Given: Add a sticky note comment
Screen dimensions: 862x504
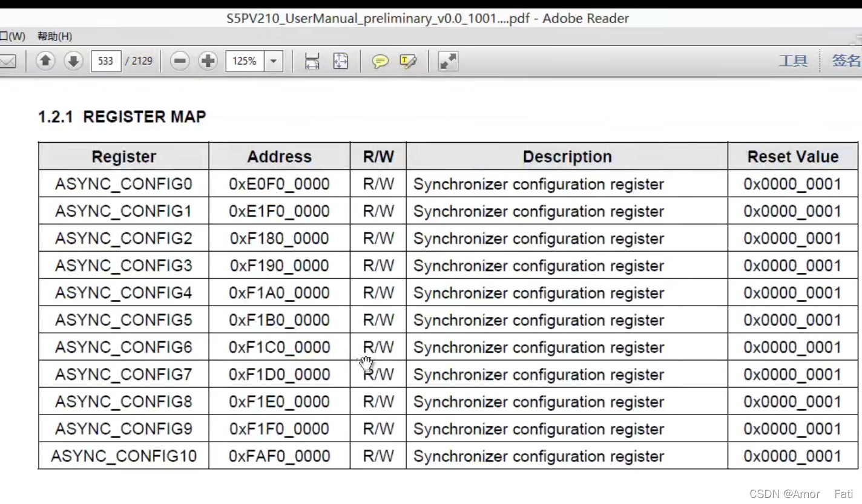Looking at the screenshot, I should (380, 61).
